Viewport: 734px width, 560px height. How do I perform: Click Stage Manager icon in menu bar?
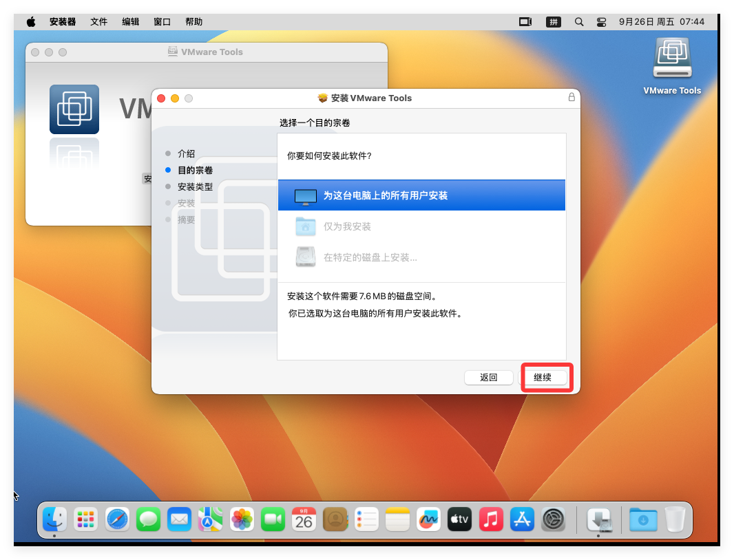coord(525,21)
